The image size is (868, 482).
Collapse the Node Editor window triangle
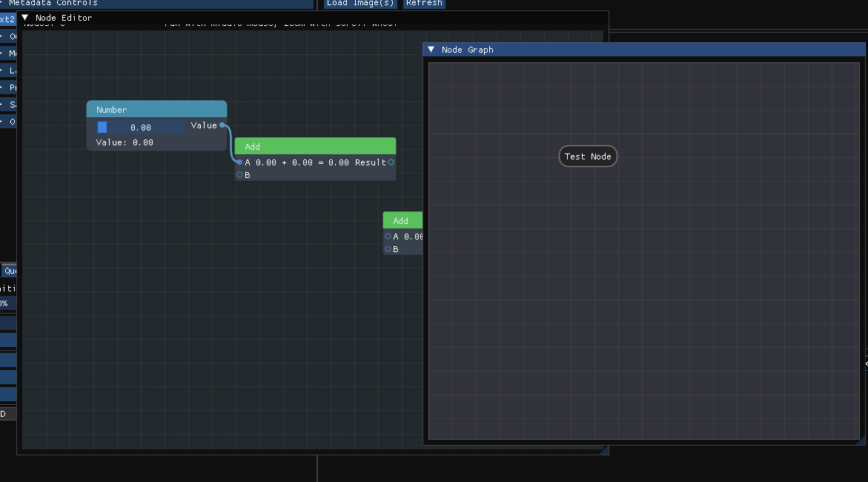25,18
